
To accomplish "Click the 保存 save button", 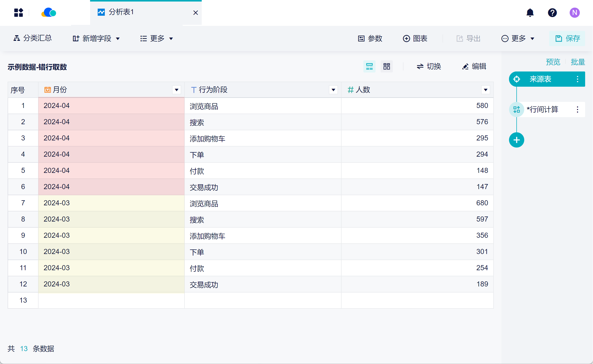I will point(567,39).
